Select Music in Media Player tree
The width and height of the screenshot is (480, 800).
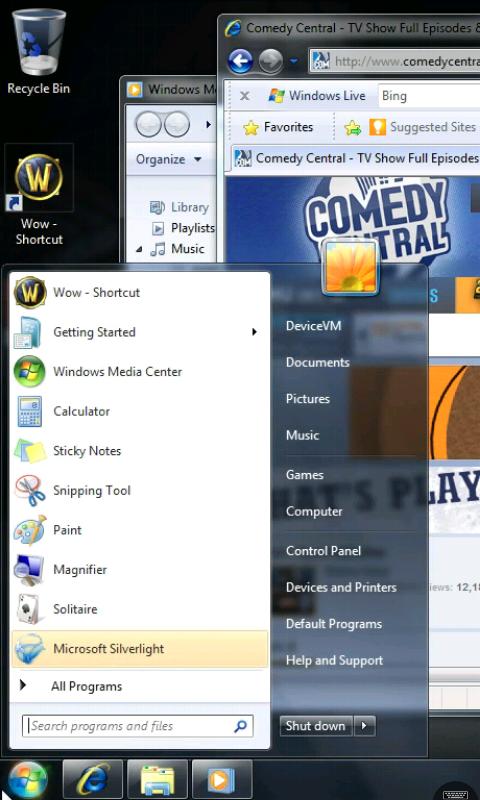point(179,249)
